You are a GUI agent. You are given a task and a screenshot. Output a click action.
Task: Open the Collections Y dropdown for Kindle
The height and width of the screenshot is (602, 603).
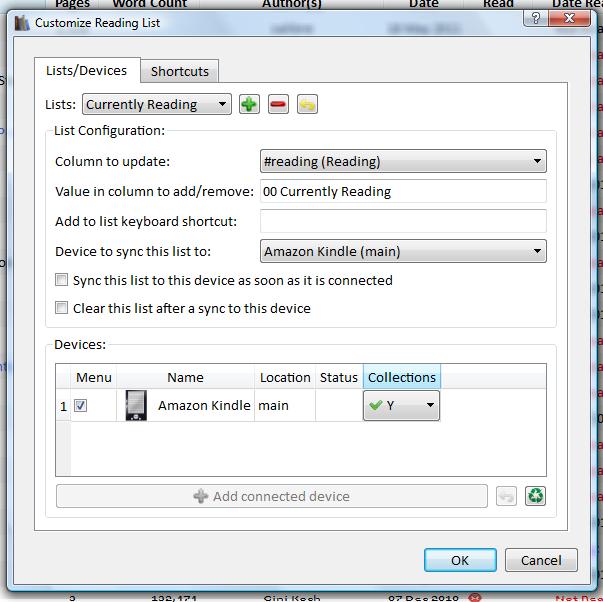tap(401, 405)
